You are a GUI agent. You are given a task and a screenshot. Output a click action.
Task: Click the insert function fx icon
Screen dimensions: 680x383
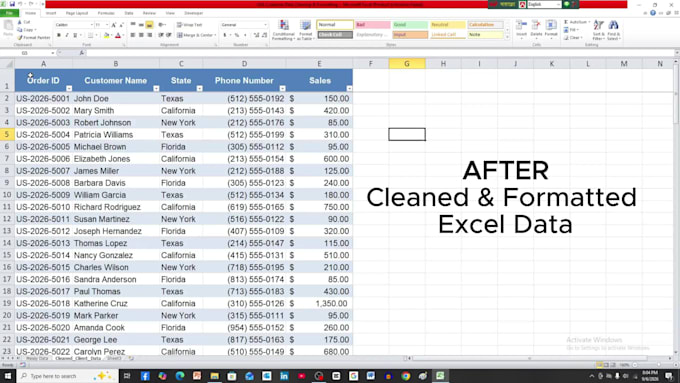(x=82, y=53)
